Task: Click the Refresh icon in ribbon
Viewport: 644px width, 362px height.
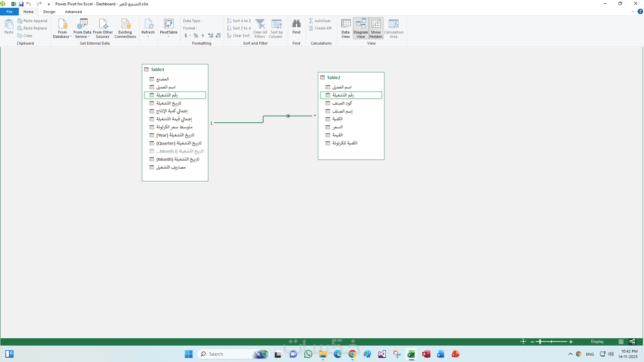Action: point(148,25)
